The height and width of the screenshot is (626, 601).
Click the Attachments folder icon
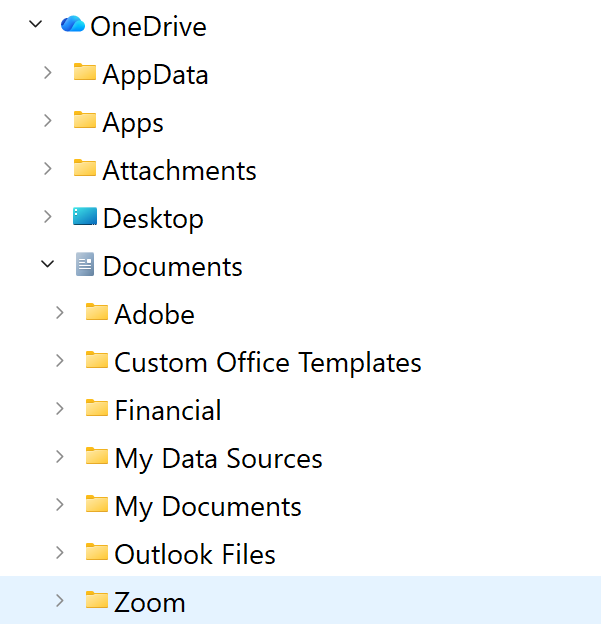pos(85,169)
